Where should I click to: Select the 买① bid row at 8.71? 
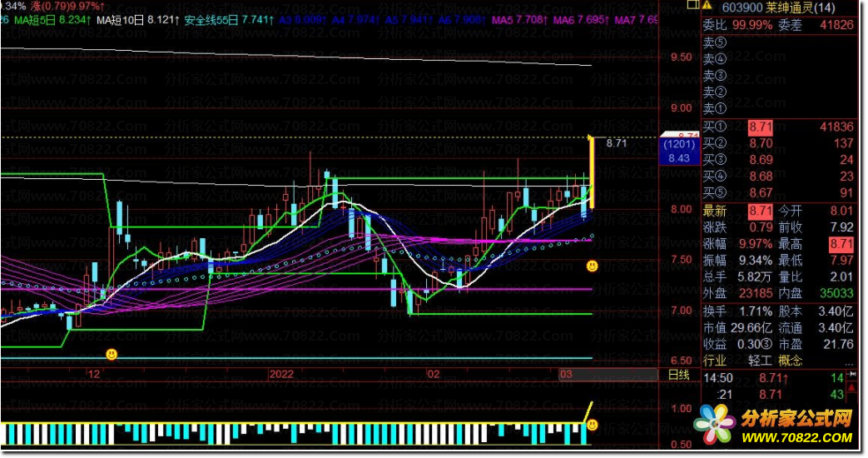pyautogui.click(x=779, y=127)
